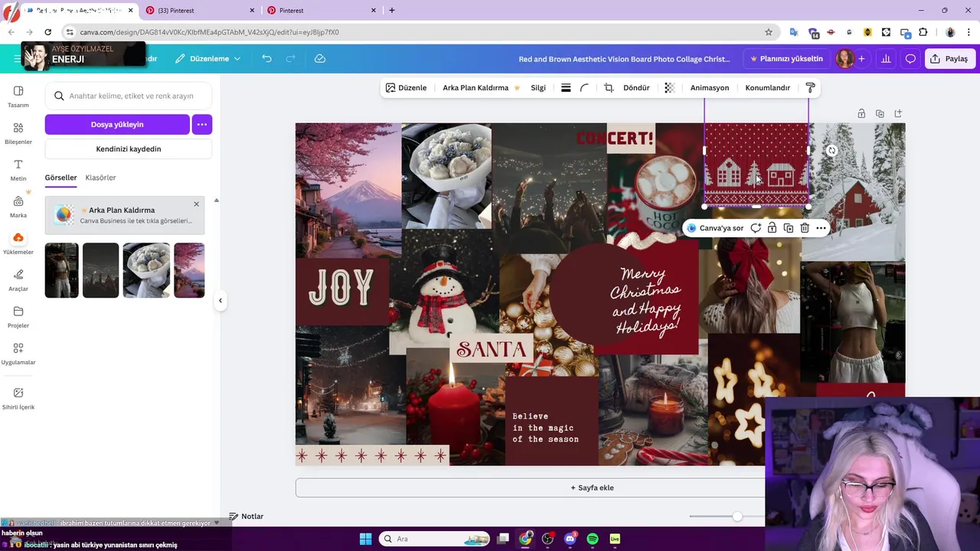The height and width of the screenshot is (551, 980).
Task: Open the Sihirli İçerik panel
Action: coord(18,398)
